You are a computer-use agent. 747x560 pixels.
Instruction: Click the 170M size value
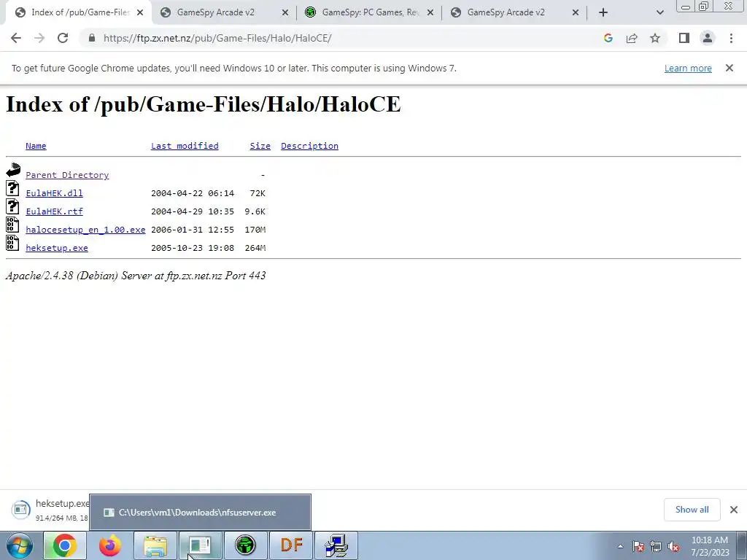click(x=255, y=230)
